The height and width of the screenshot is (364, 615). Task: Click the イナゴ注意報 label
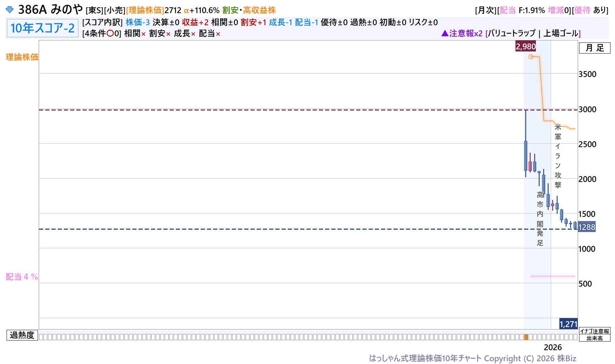[x=595, y=331]
